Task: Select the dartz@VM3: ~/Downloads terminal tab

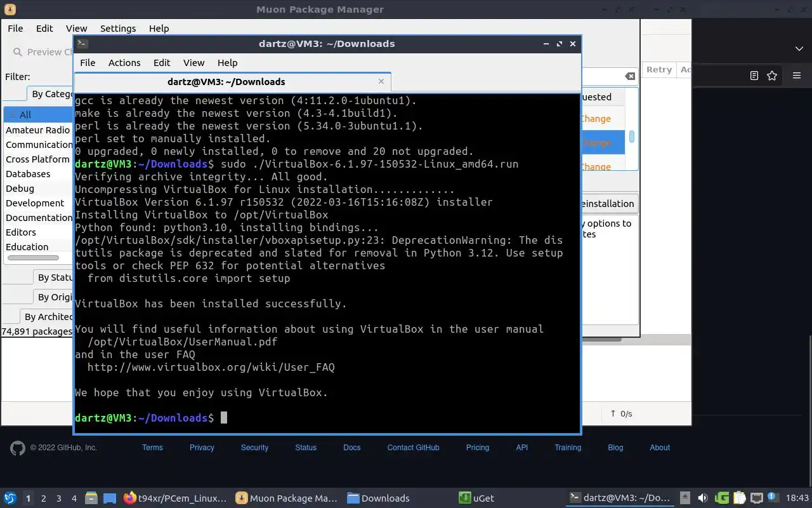Action: [226, 81]
